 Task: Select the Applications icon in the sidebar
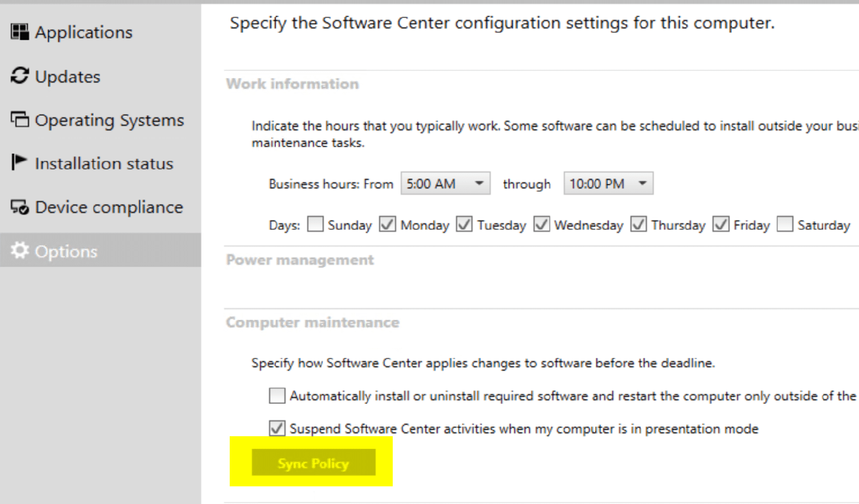[x=19, y=32]
